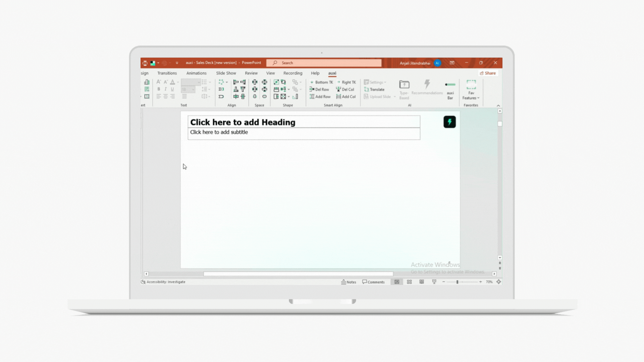644x362 pixels.
Task: Open the Slide Show tab
Action: pyautogui.click(x=226, y=73)
